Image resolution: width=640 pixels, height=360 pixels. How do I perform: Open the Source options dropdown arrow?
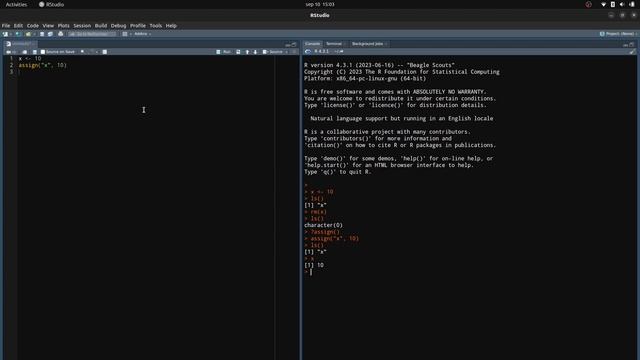[287, 52]
